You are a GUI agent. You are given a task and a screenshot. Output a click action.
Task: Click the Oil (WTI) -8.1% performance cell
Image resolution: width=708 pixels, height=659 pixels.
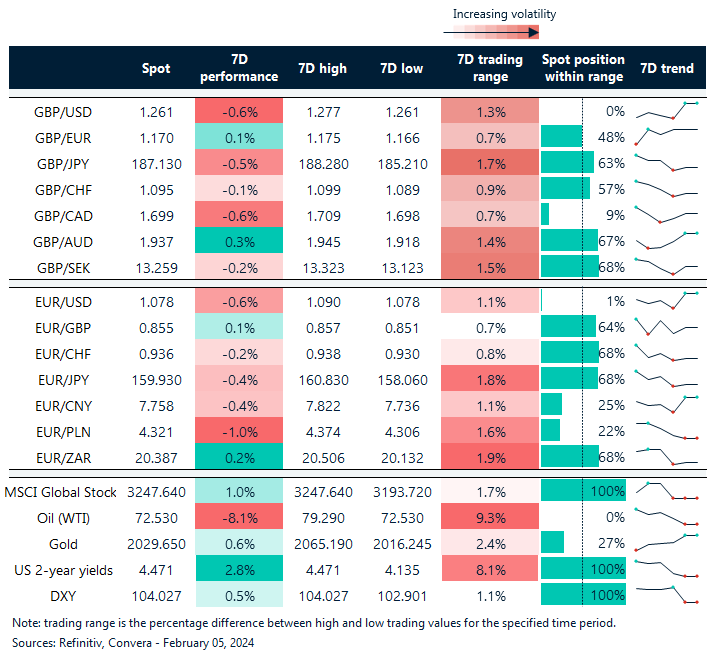tap(239, 517)
